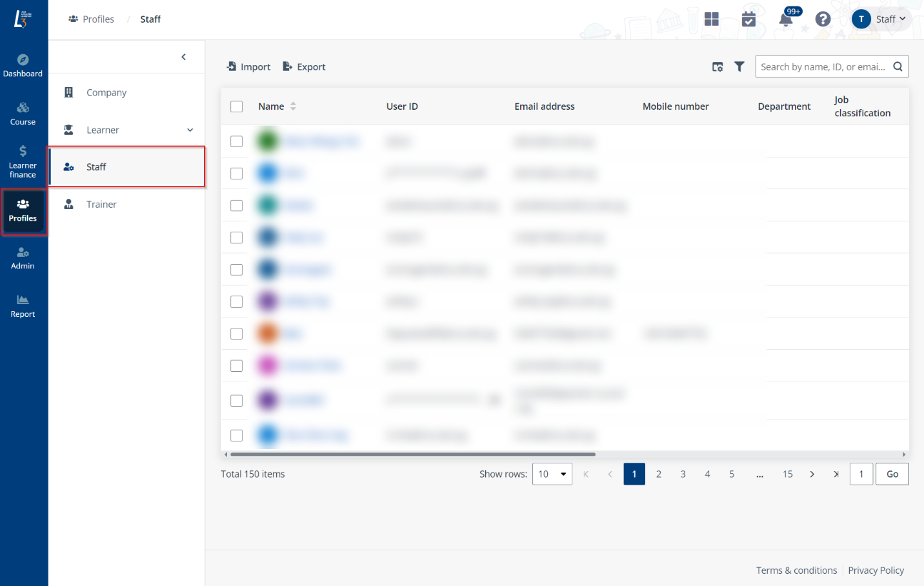Click the Import button
This screenshot has width=924, height=586.
(x=249, y=67)
